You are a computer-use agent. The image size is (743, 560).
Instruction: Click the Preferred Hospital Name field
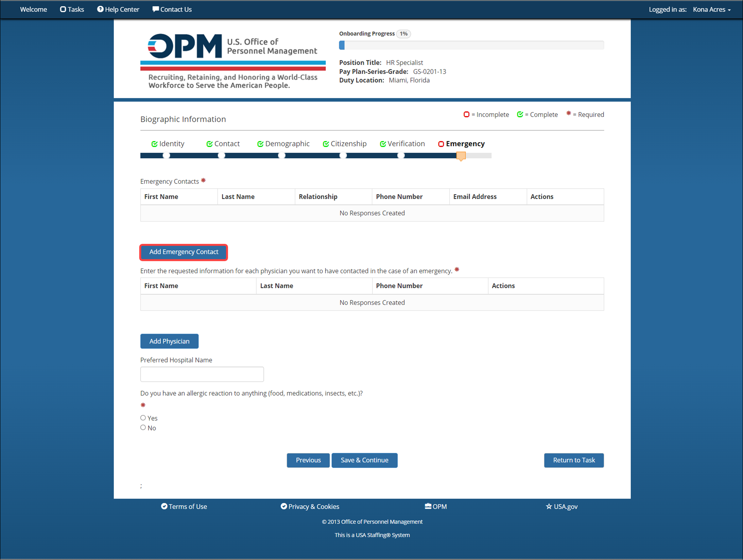point(202,374)
